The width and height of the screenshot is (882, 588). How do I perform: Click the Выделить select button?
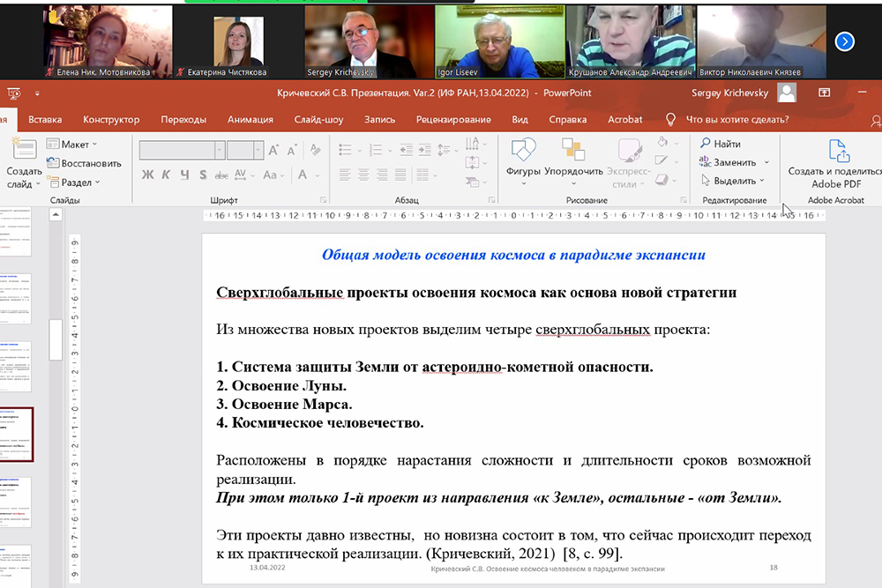tap(734, 181)
